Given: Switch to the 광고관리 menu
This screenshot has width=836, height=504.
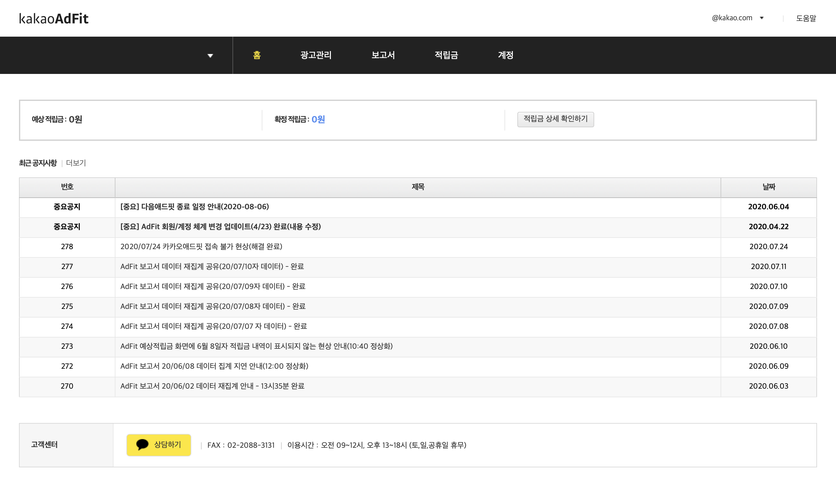Looking at the screenshot, I should point(315,55).
